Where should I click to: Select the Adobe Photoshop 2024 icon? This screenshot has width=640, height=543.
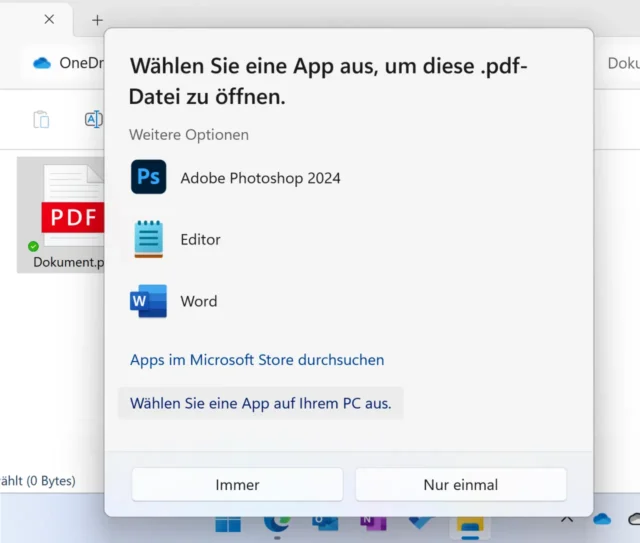149,178
